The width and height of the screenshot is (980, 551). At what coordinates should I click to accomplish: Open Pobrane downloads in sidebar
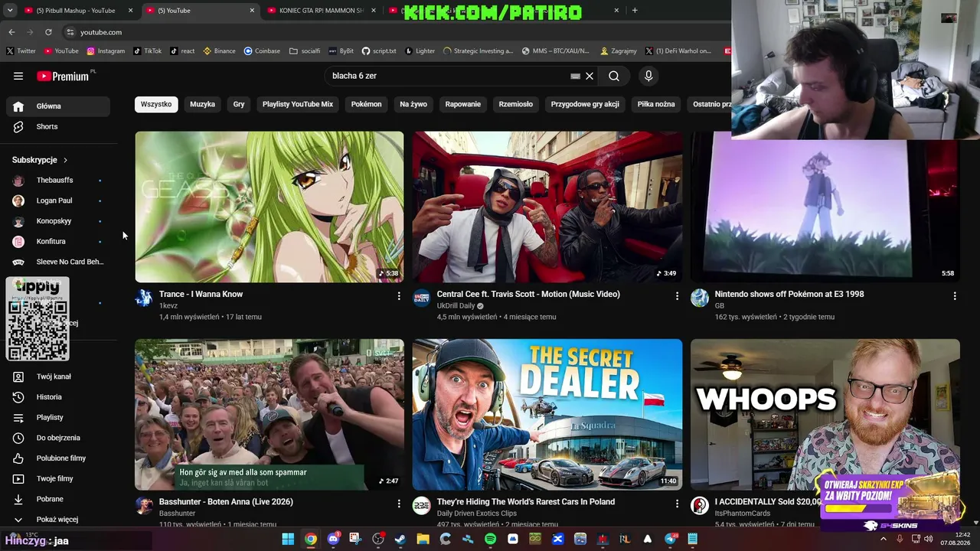(58, 499)
